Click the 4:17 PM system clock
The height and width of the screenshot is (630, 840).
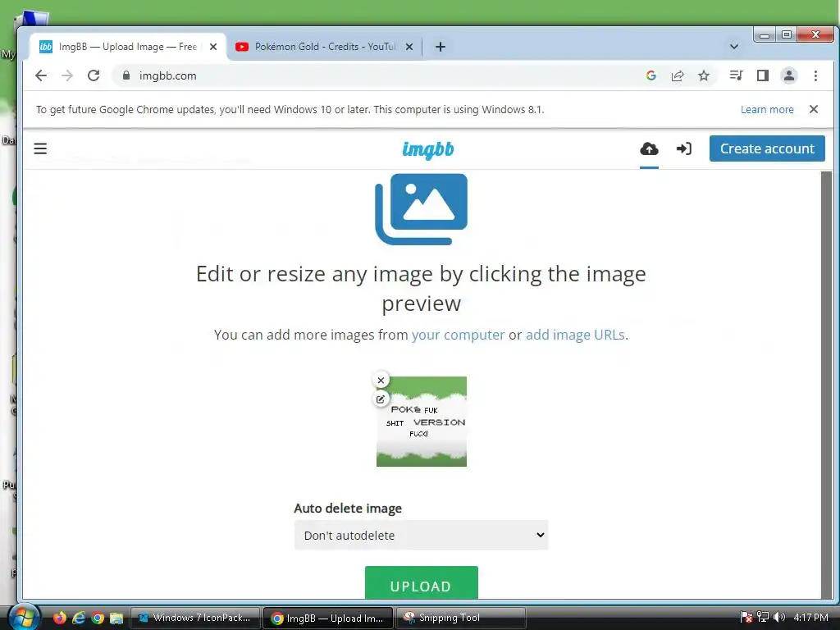(x=810, y=617)
